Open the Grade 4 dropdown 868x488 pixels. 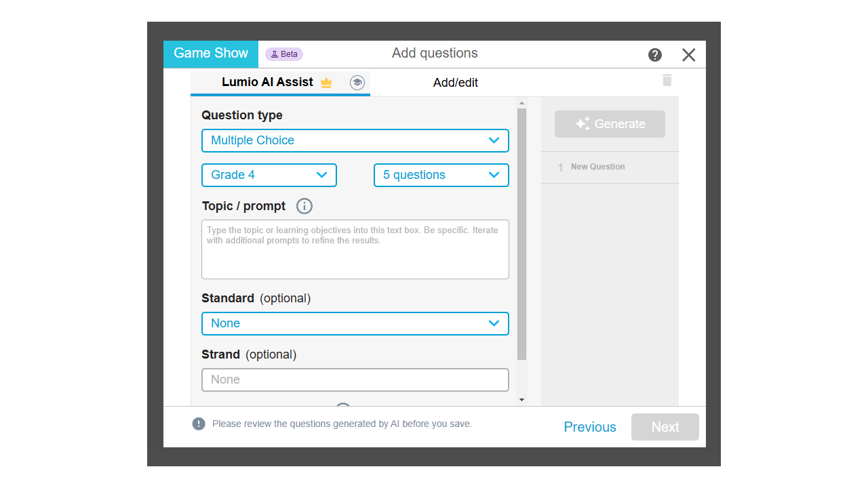269,175
